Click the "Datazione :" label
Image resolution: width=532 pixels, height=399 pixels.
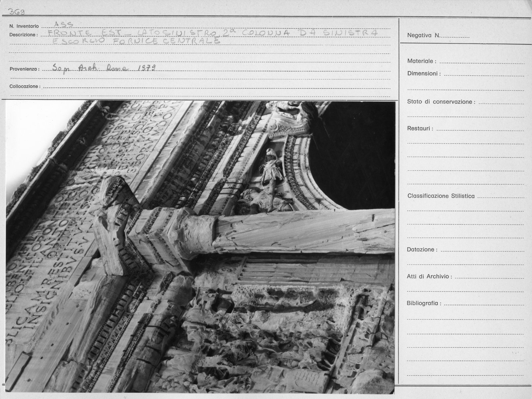point(422,249)
